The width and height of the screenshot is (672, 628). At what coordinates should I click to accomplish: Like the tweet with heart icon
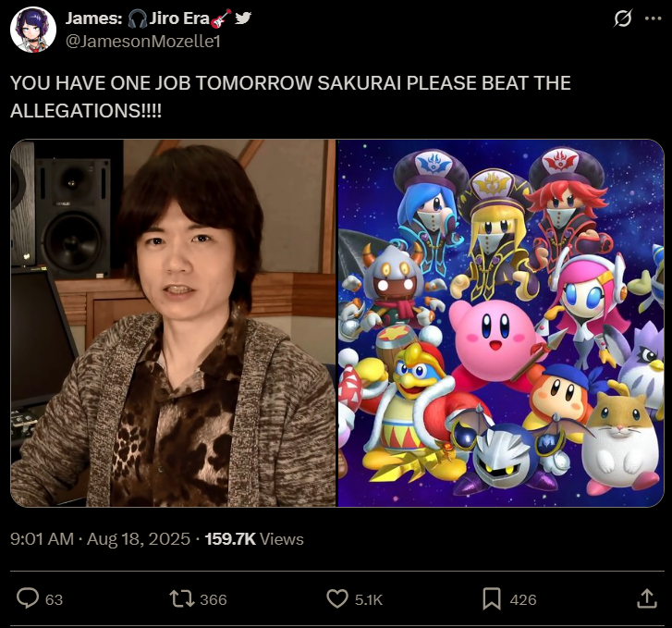pyautogui.click(x=337, y=598)
